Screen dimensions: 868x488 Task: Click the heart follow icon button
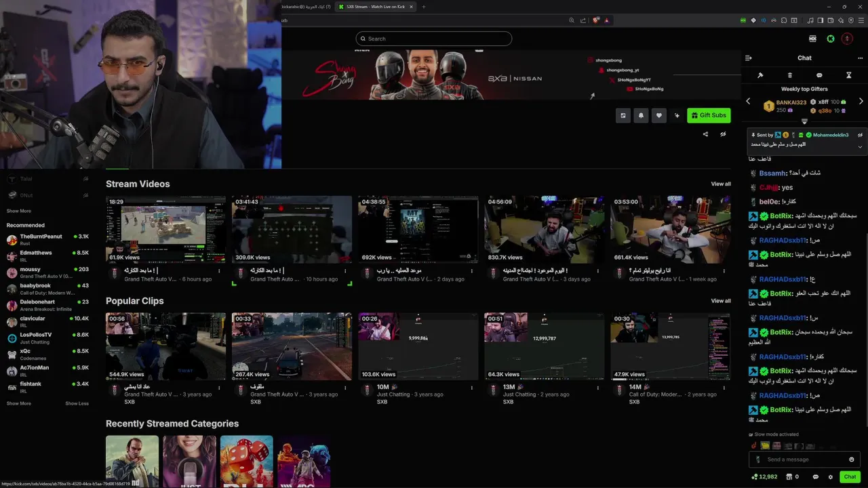tap(658, 115)
